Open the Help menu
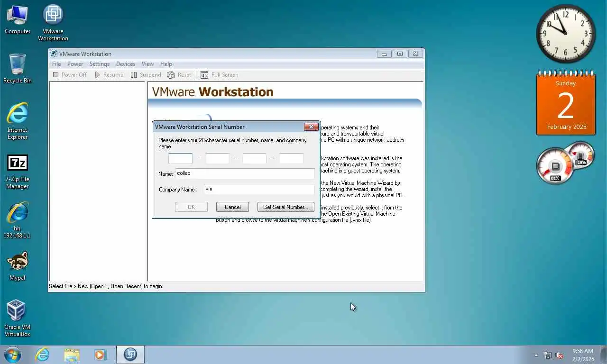This screenshot has width=607, height=364. (166, 64)
